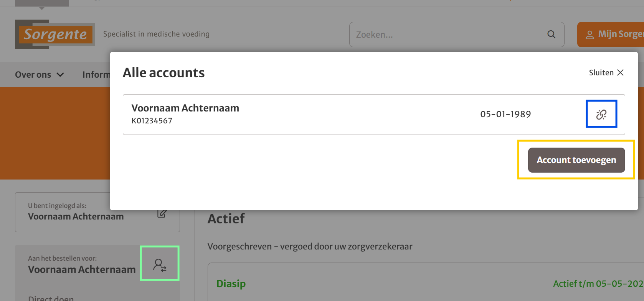Screen dimensions: 644x301
Task: Click the magnifier search icon
Action: point(551,35)
